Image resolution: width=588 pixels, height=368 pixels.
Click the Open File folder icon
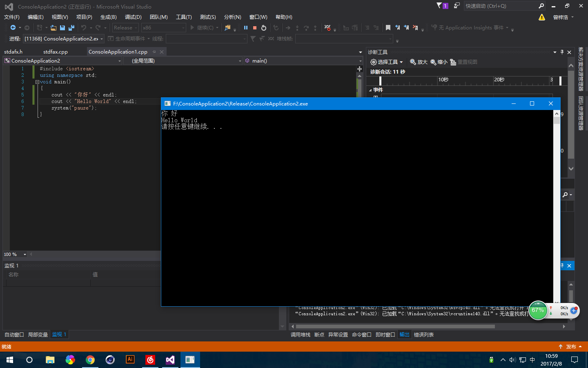click(53, 28)
